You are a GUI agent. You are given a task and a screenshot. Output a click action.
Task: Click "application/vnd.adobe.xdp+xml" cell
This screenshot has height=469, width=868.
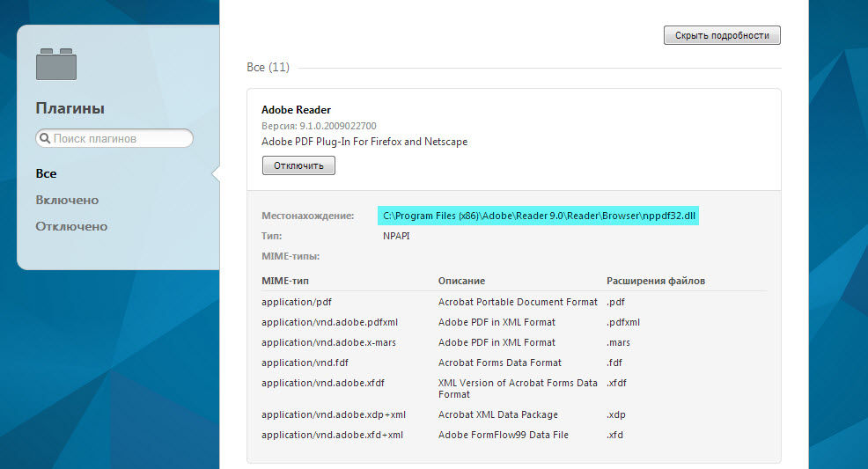coord(334,414)
